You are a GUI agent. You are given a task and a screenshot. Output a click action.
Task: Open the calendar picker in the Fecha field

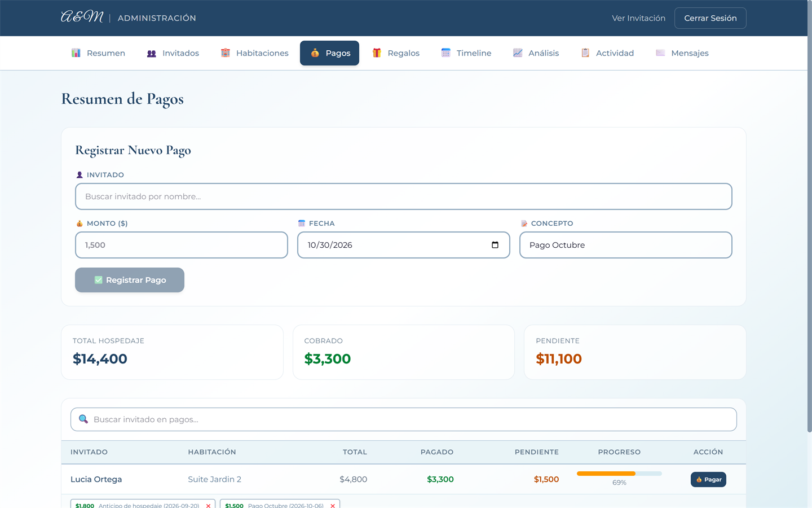coord(495,245)
